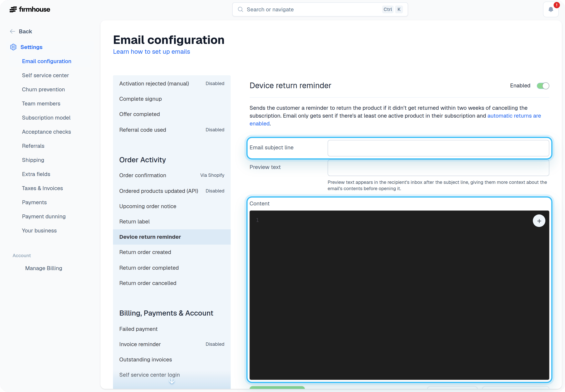Toggle the Enabled switch for Device return reminder
Screen dimensions: 565x392
point(543,86)
